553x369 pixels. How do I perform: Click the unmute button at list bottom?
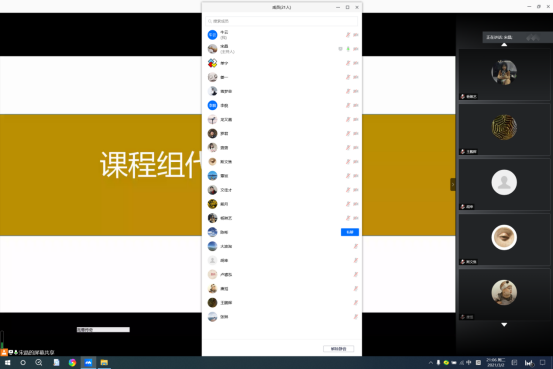click(x=338, y=349)
